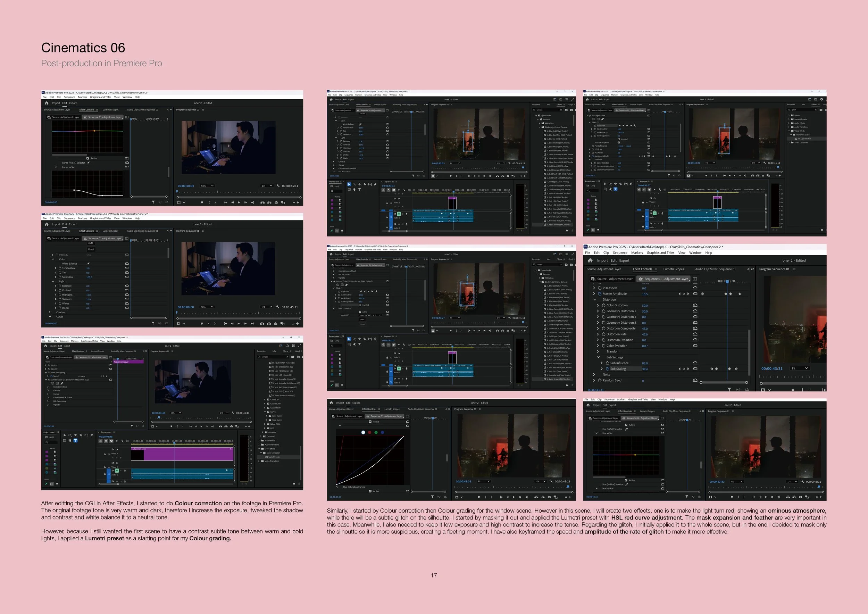Open Lumetri Scopes tab above Master Amplitude row
The image size is (868, 614).
pos(673,269)
